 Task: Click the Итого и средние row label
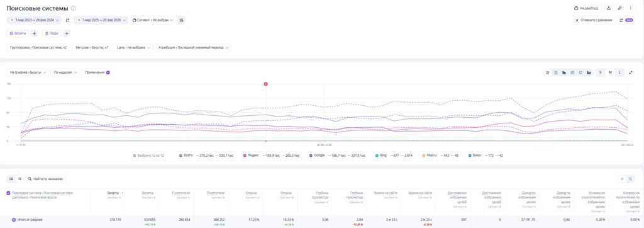(30, 220)
